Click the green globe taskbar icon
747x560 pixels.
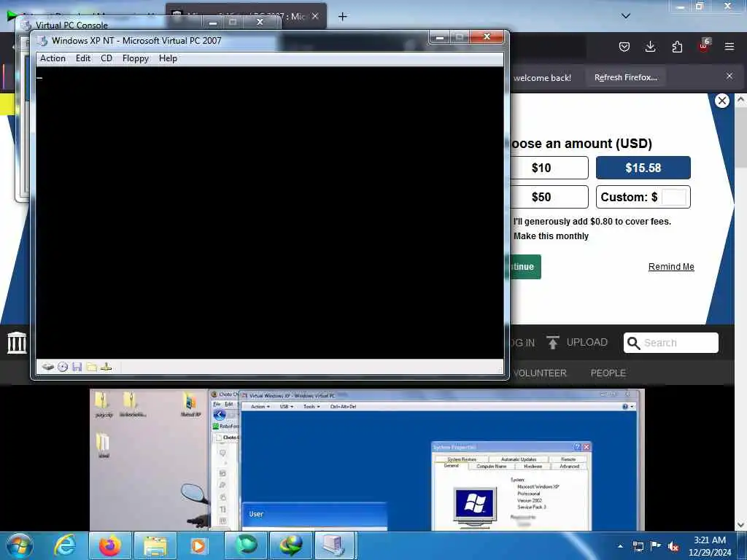pyautogui.click(x=246, y=545)
